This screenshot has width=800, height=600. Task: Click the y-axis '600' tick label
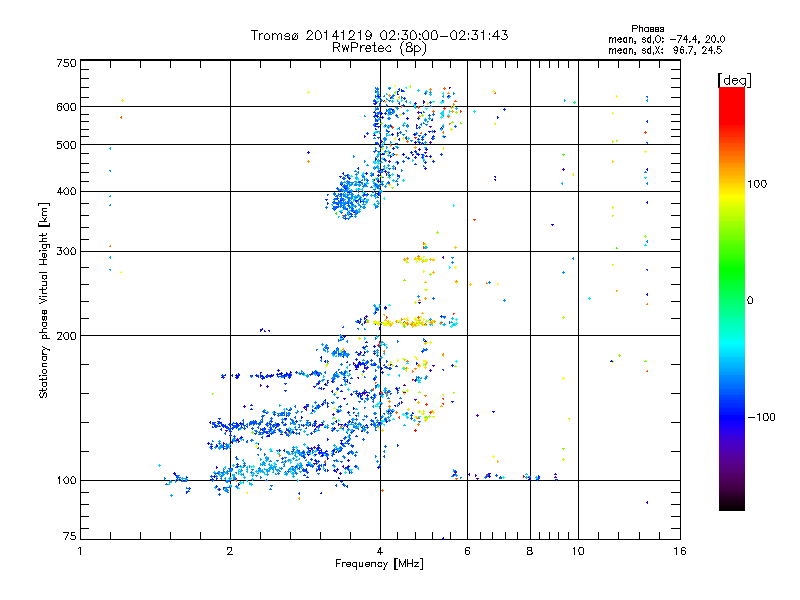click(x=66, y=107)
